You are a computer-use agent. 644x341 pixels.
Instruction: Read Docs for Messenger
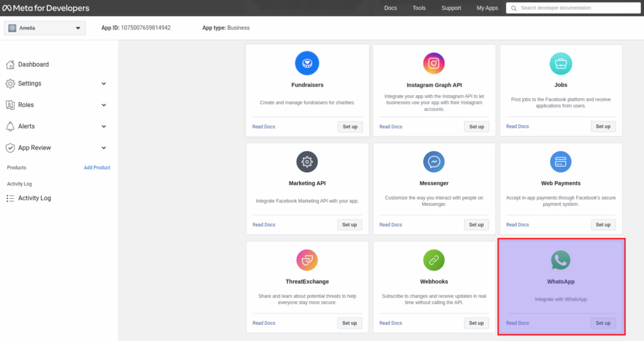click(391, 225)
